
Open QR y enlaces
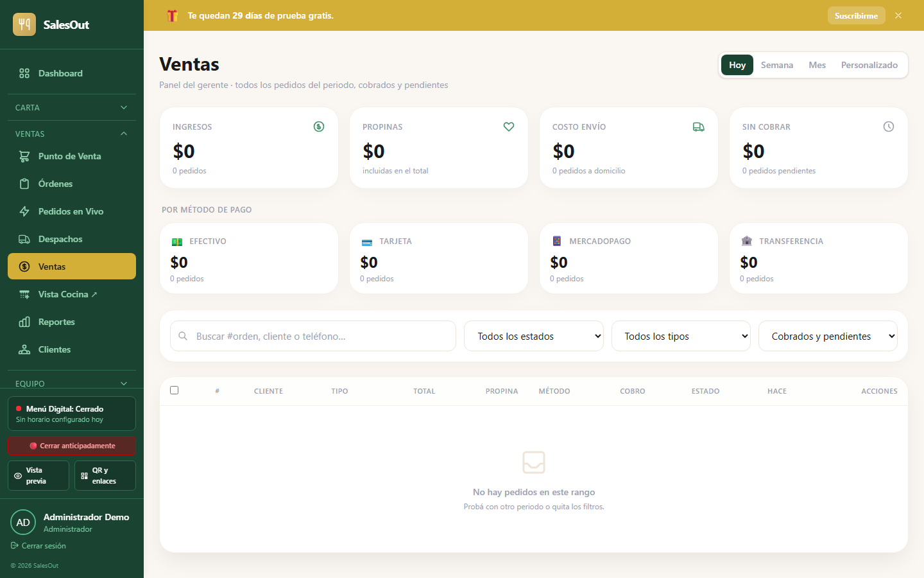(105, 475)
